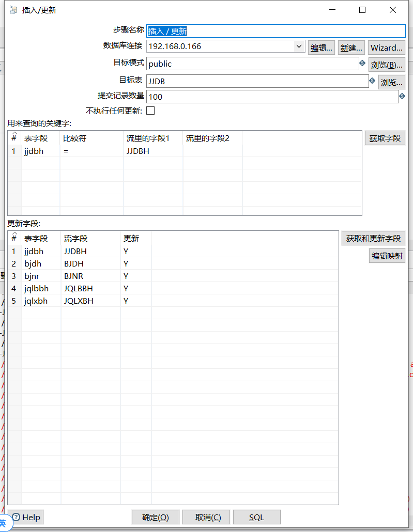
Task: Click the Help question mark icon
Action: (x=16, y=517)
